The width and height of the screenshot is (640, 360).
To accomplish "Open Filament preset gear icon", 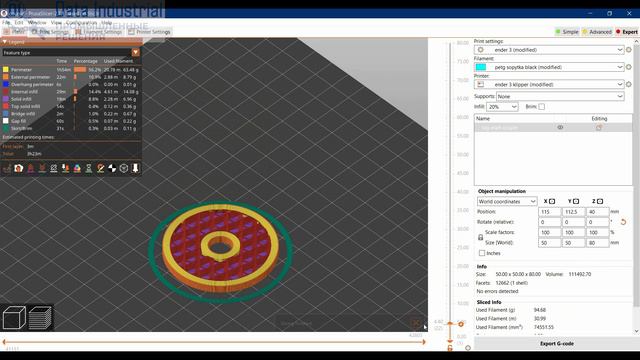I will 629,67.
